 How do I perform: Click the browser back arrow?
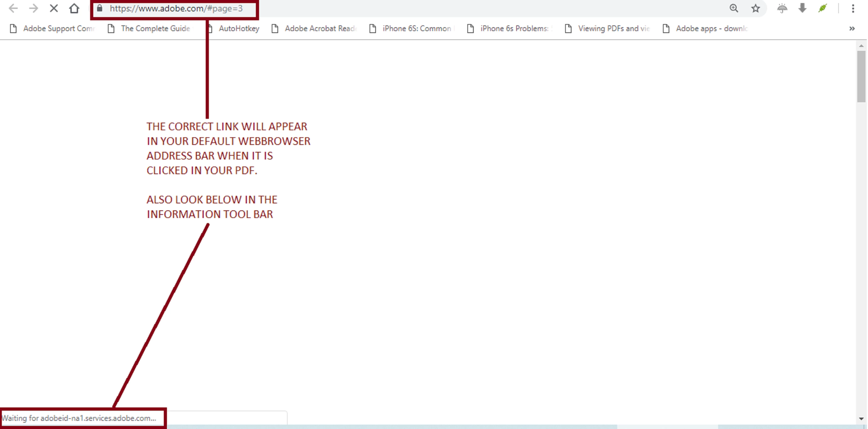pyautogui.click(x=13, y=8)
